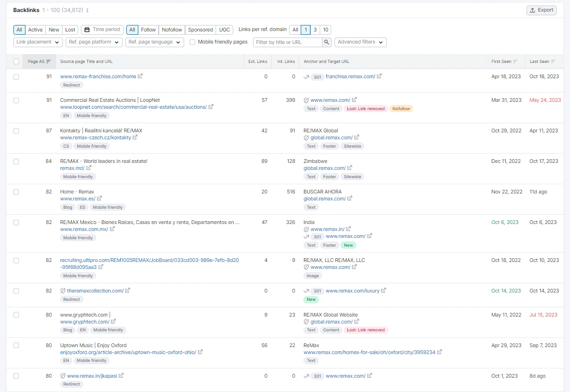The width and height of the screenshot is (570, 392).
Task: Select the checkbox for Uptown Music row
Action: click(16, 346)
